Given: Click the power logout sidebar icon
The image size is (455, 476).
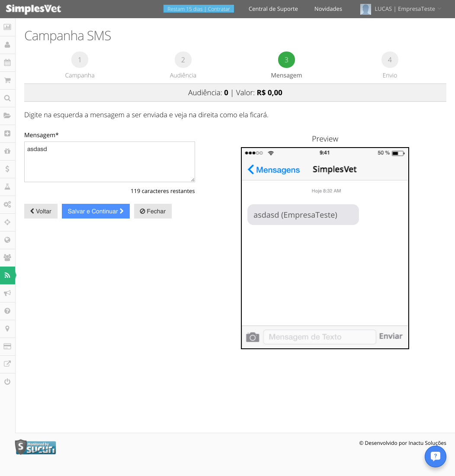Looking at the screenshot, I should [x=7, y=382].
